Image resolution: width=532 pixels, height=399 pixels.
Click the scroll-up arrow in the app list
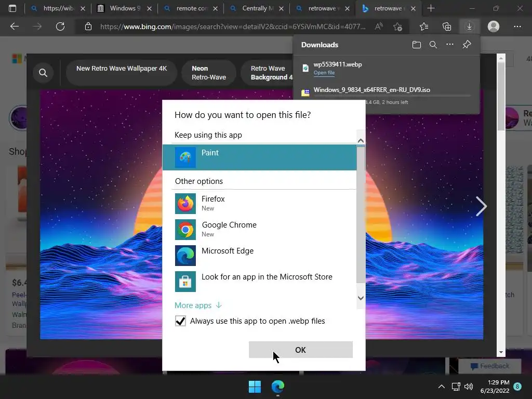361,140
